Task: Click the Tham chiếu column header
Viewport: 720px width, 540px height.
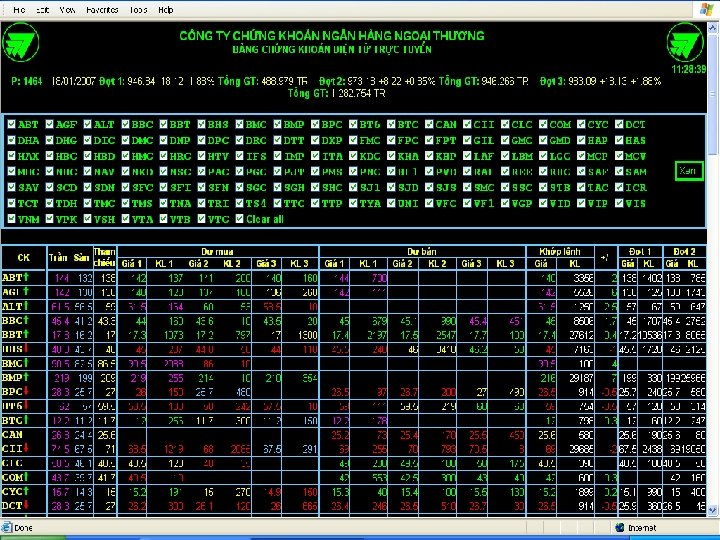Action: [104, 258]
